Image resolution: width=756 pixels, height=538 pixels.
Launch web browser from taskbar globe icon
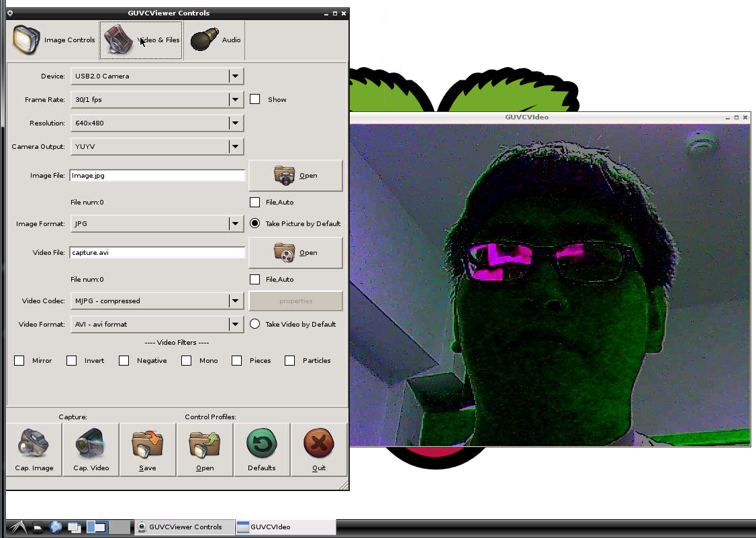tap(56, 527)
